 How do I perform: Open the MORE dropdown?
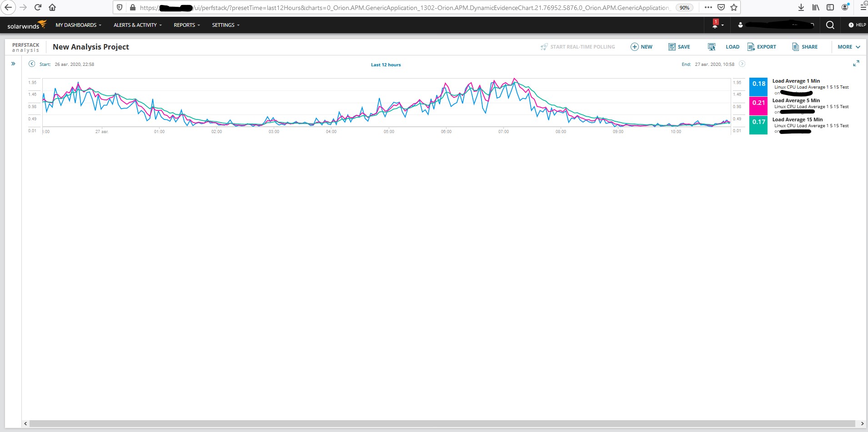pyautogui.click(x=849, y=47)
